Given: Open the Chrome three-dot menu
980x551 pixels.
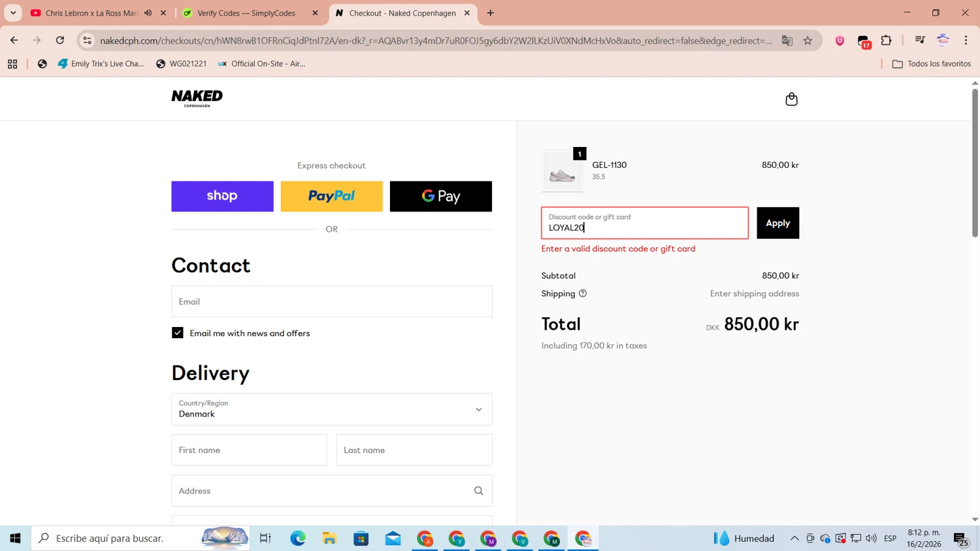Looking at the screenshot, I should point(966,40).
